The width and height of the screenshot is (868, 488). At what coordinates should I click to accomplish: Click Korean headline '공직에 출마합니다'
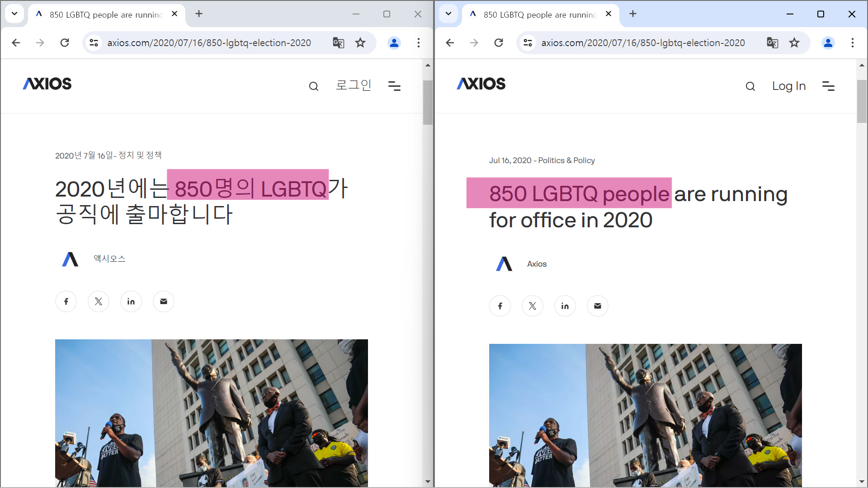[x=144, y=214]
